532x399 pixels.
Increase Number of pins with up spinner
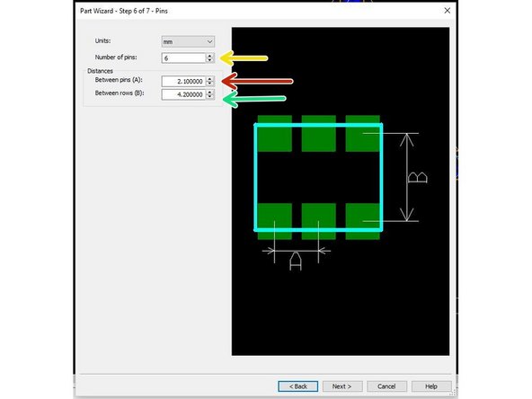click(210, 56)
